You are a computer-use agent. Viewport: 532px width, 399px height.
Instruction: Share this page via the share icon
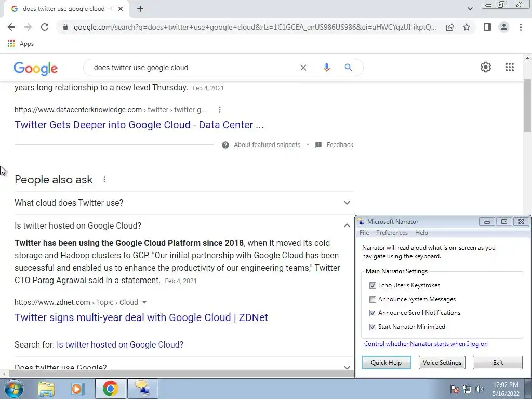450,27
